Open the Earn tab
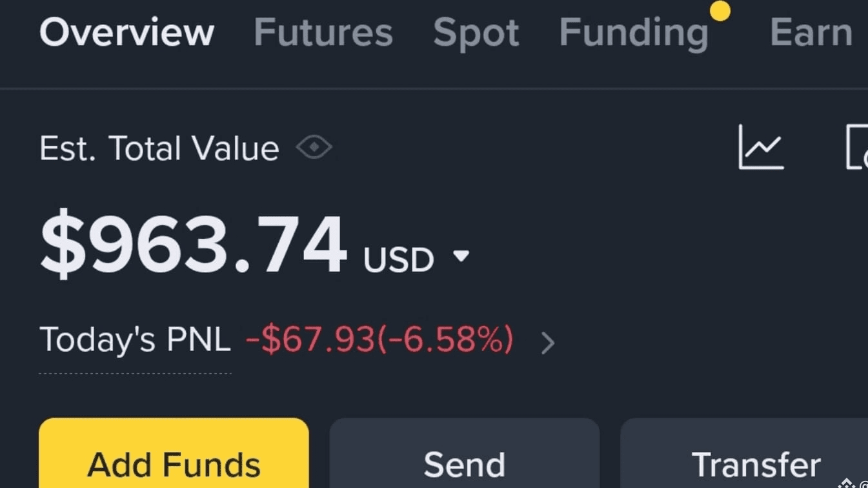Image resolution: width=868 pixels, height=488 pixels. 811,32
